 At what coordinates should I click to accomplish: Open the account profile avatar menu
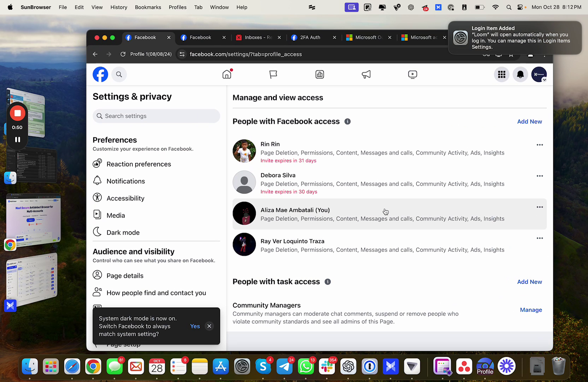539,74
